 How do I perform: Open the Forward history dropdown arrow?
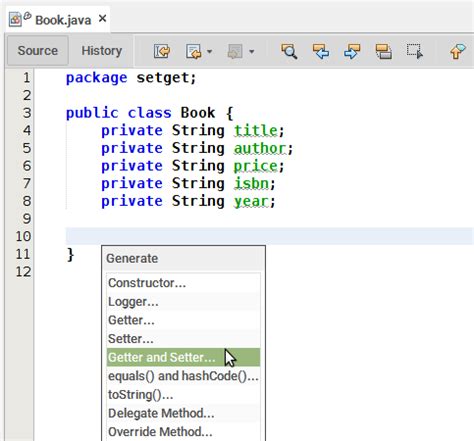tap(252, 52)
